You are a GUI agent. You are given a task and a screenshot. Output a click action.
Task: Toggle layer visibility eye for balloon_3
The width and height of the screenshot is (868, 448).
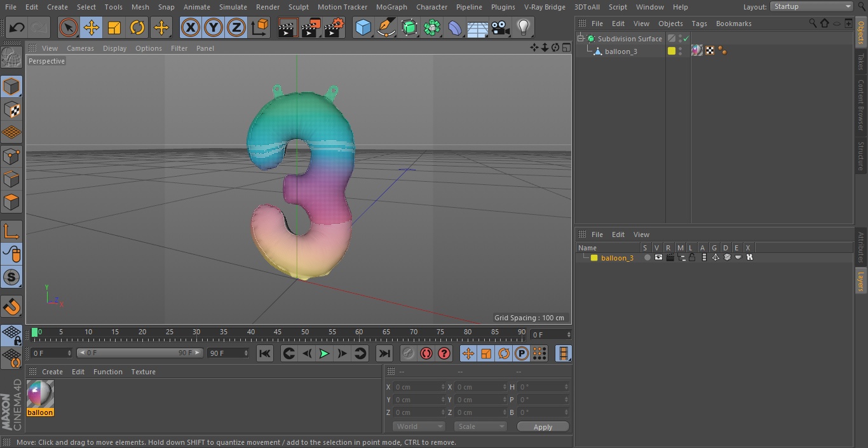[x=658, y=257]
